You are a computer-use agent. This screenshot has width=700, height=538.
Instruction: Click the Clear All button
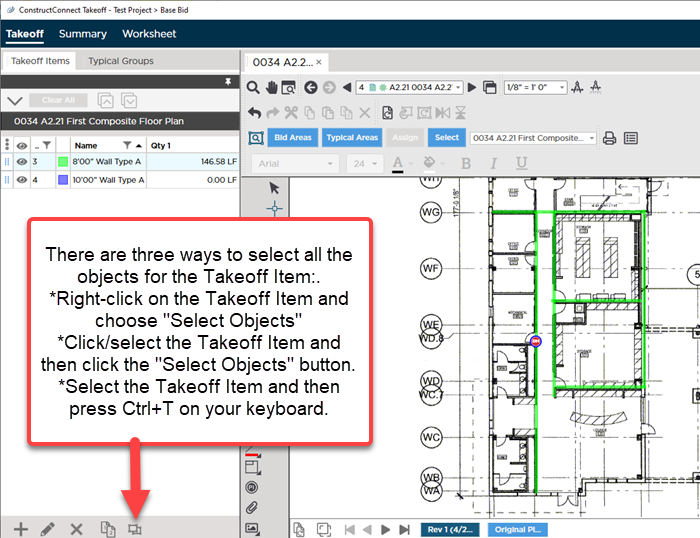click(58, 100)
